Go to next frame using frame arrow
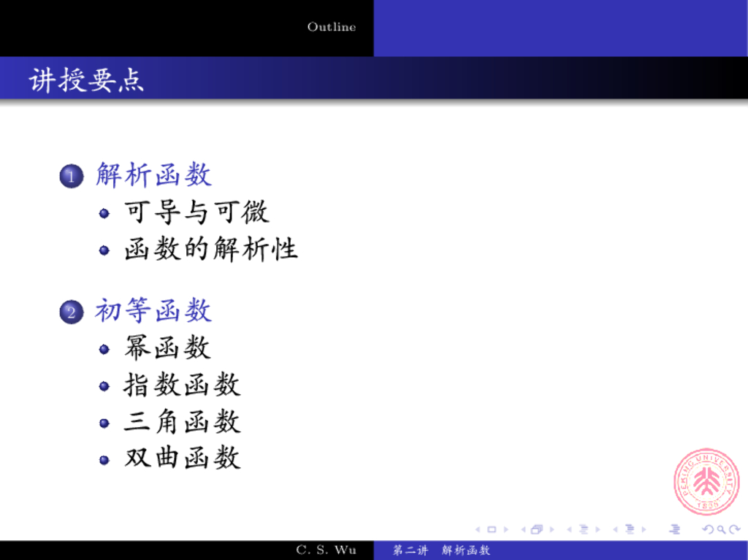Screen dimensions: 748x560 pos(552,529)
